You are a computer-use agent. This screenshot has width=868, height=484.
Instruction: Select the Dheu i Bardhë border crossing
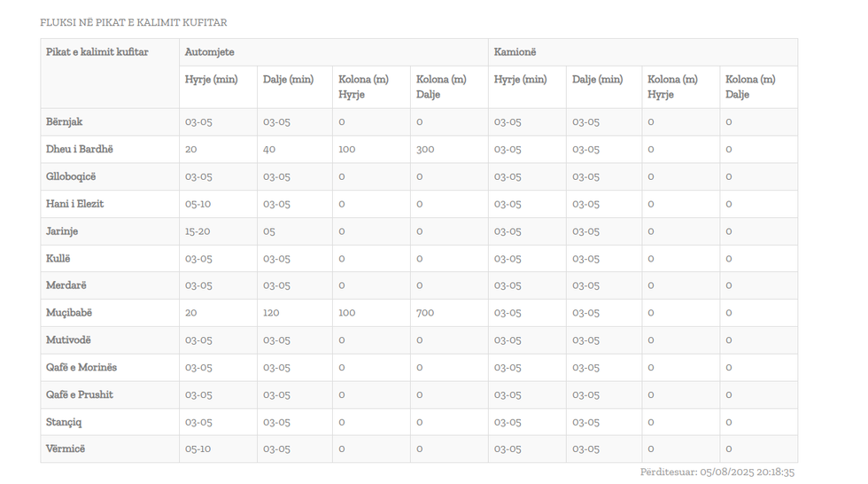click(80, 149)
